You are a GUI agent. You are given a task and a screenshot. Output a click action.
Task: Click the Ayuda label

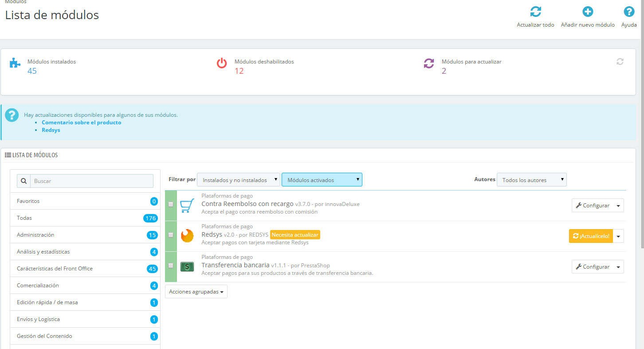(x=629, y=25)
